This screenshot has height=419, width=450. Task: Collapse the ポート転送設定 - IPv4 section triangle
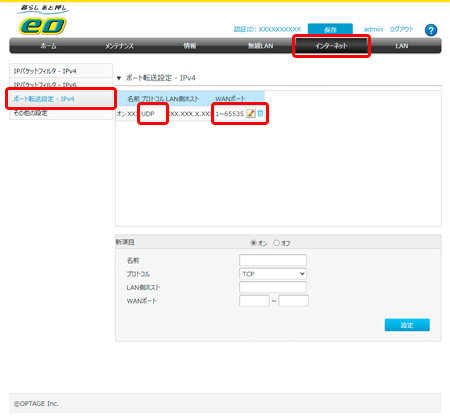pos(119,78)
